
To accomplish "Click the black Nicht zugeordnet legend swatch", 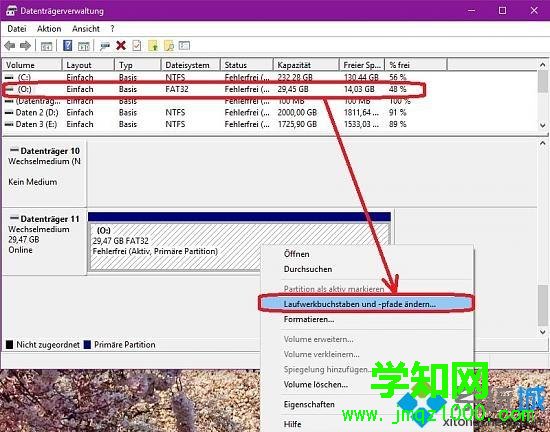I will 9,345.
